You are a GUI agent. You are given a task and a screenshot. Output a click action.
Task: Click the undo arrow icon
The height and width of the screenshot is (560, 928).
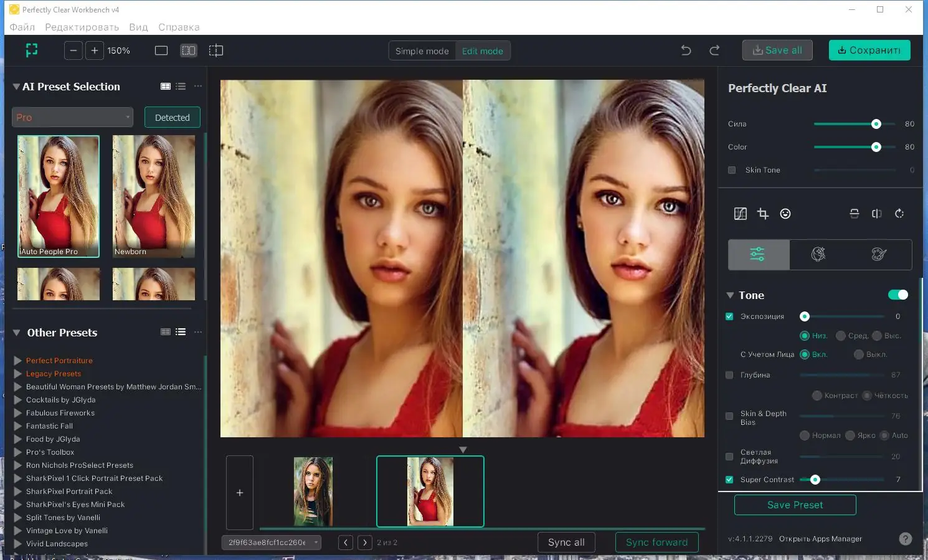click(x=686, y=50)
